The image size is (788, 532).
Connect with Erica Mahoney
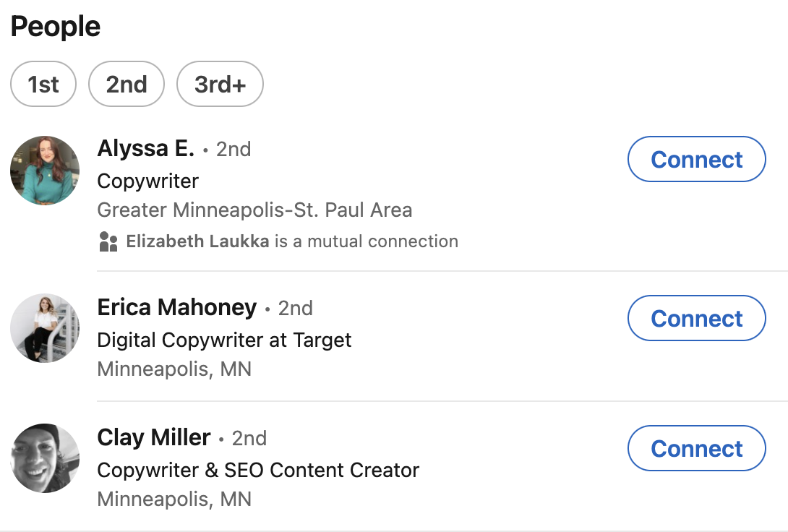pos(696,318)
